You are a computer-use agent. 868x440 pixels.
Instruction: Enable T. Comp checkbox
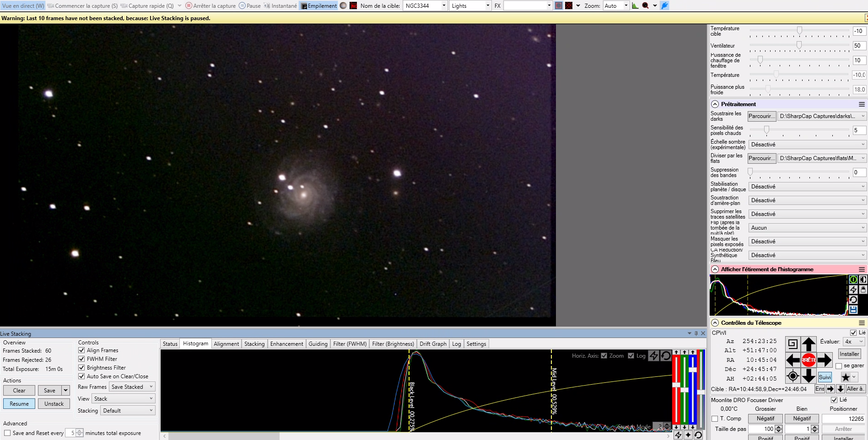pos(715,419)
